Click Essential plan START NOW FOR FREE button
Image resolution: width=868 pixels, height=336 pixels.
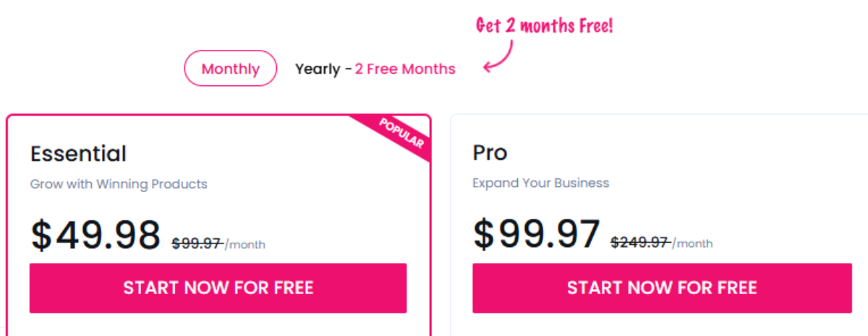coord(218,288)
